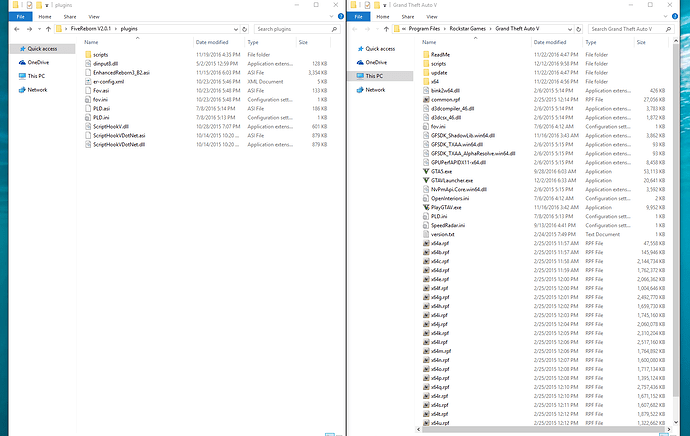690x436 pixels.
Task: Select x64a.rpf file icon
Action: coord(426,243)
